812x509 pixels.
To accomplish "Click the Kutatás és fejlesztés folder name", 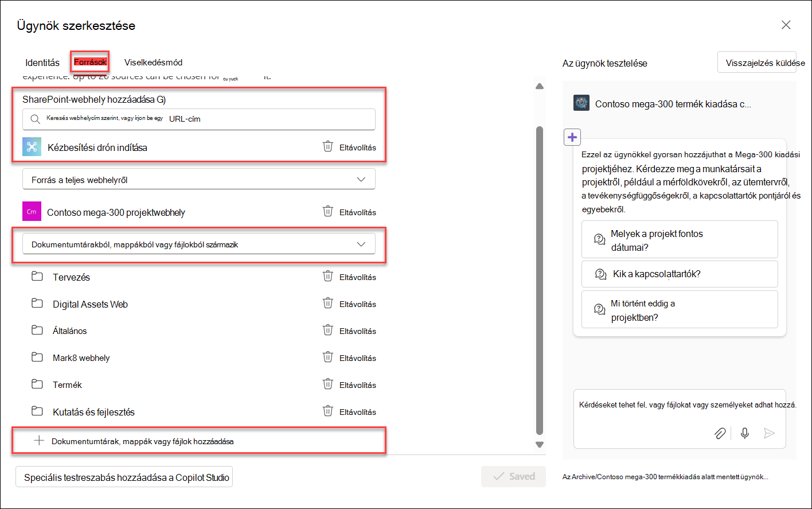I will 94,412.
